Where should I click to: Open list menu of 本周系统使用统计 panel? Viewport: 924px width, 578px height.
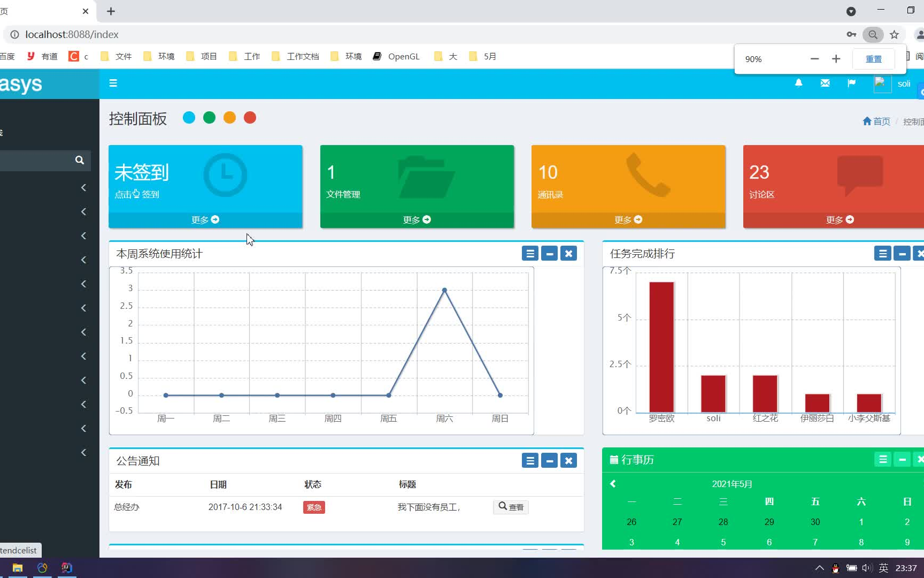[x=530, y=254]
